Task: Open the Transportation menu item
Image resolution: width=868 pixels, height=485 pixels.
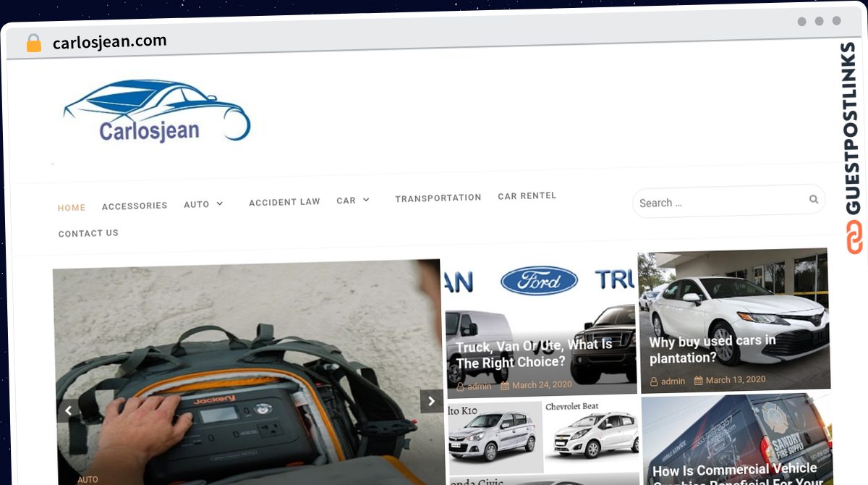Action: click(x=438, y=198)
